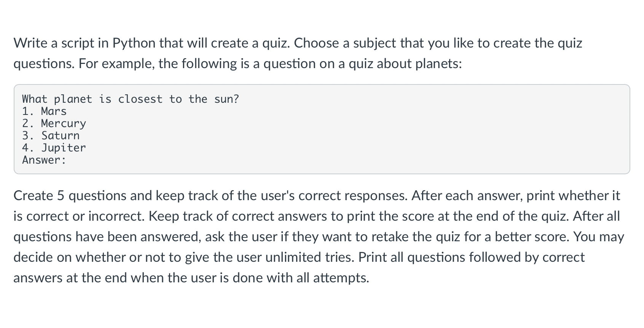Click the 'Answer:' prompt in code block
This screenshot has height=328, width=644.
(x=44, y=160)
